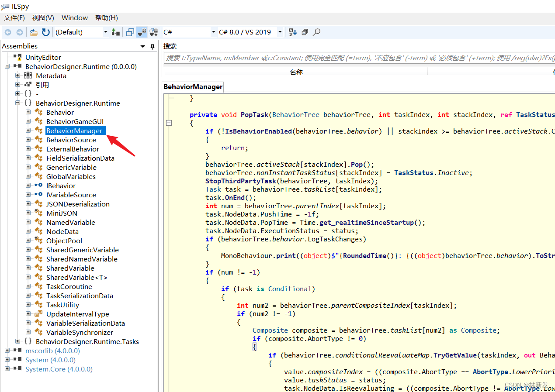This screenshot has height=392, width=555.
Task: Open the 视图(V) menu
Action: coord(43,18)
